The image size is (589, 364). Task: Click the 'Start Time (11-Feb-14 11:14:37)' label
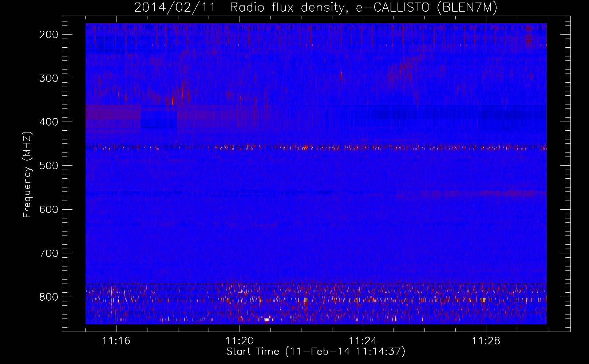[x=316, y=352]
